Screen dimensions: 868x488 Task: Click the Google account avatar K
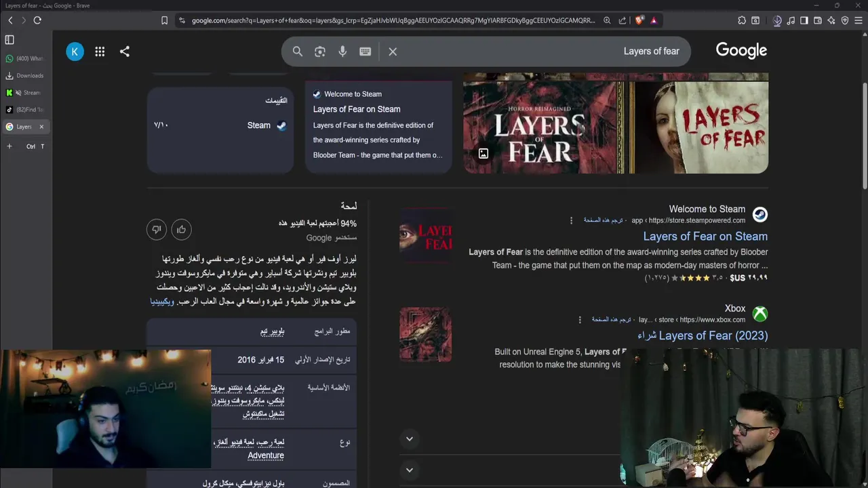click(x=75, y=52)
